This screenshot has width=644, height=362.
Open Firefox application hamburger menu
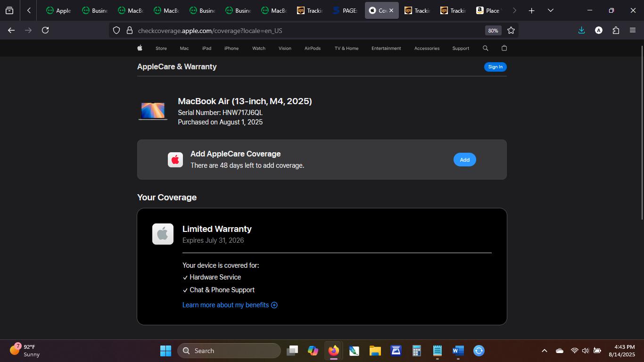tap(633, 30)
